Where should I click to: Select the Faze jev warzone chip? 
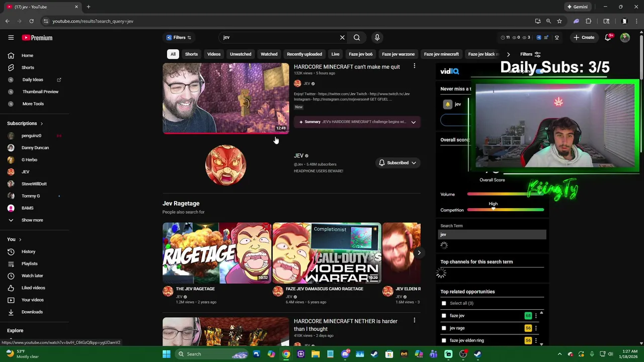tap(398, 54)
